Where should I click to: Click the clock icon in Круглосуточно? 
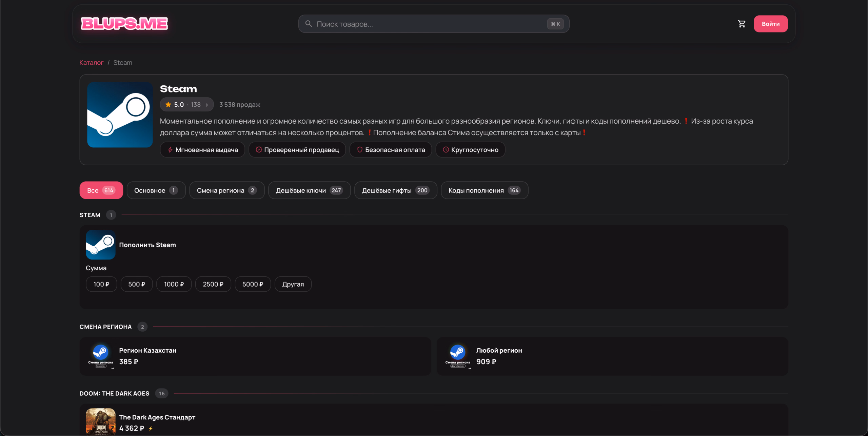click(x=446, y=149)
